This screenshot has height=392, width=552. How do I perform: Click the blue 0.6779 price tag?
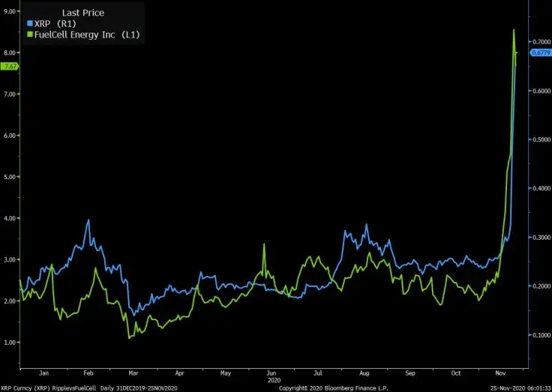point(541,52)
